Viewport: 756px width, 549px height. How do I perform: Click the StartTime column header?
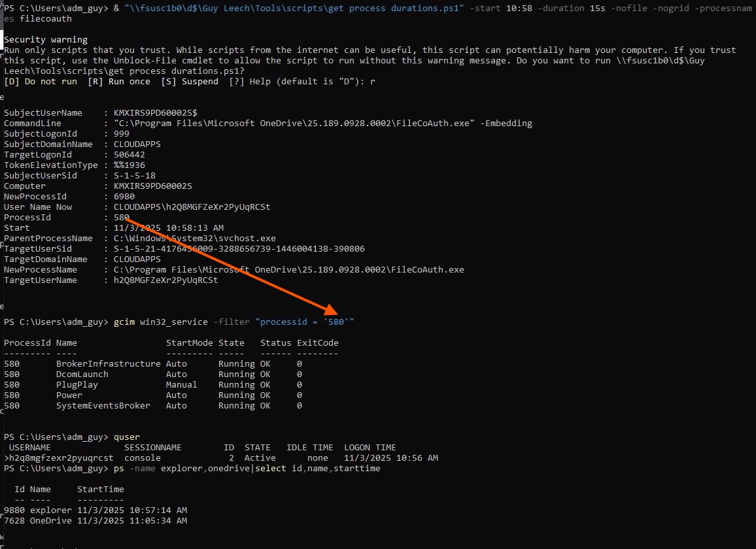click(100, 490)
